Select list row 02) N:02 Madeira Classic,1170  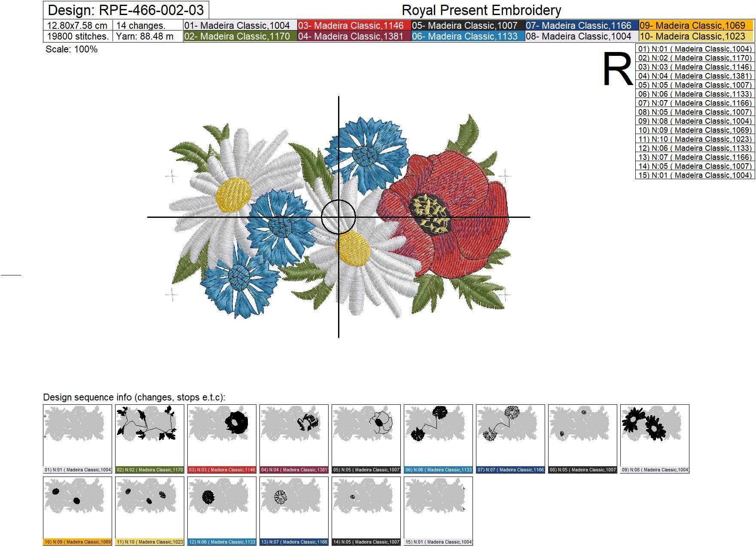pos(695,58)
